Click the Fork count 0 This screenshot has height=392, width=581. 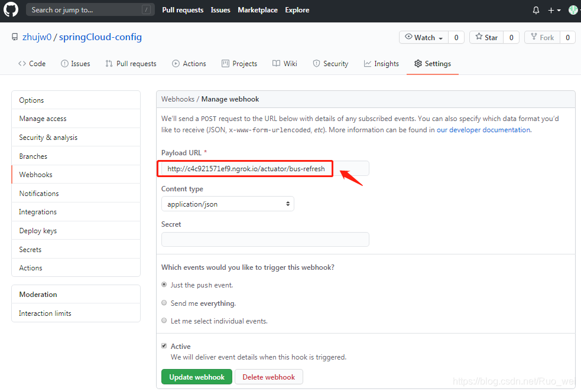tap(567, 37)
